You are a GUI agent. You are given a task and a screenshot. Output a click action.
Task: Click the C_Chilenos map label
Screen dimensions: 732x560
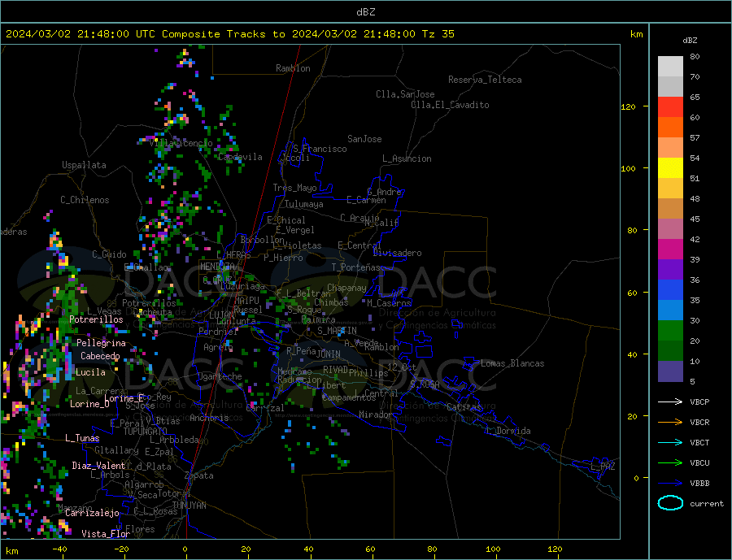(85, 200)
